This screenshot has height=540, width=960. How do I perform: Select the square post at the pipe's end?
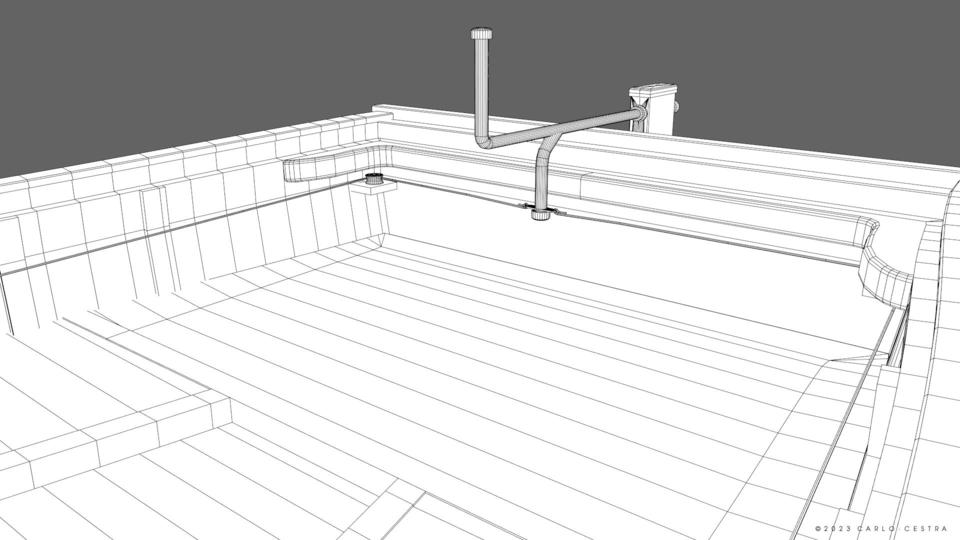click(x=653, y=108)
